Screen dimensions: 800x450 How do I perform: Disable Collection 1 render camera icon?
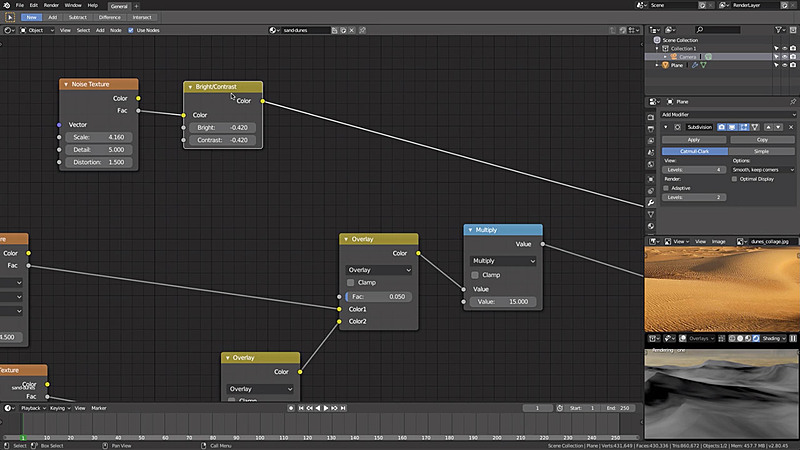coord(793,48)
